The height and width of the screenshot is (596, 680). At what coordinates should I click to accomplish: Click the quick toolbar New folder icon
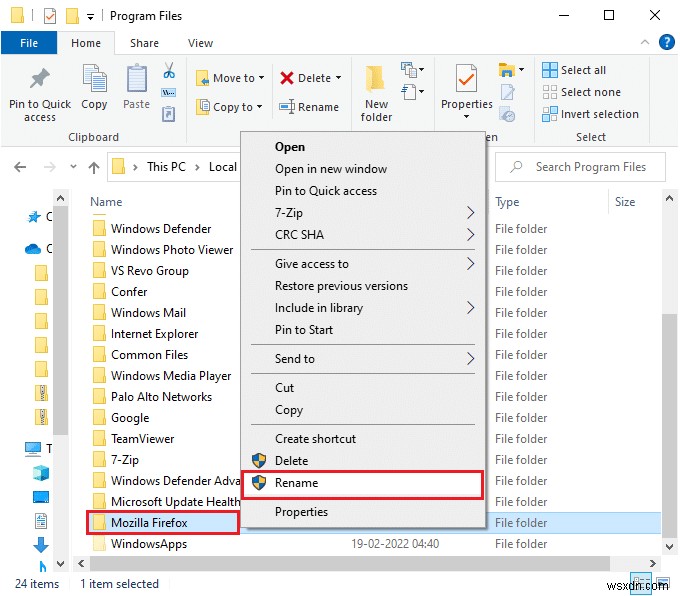click(72, 16)
